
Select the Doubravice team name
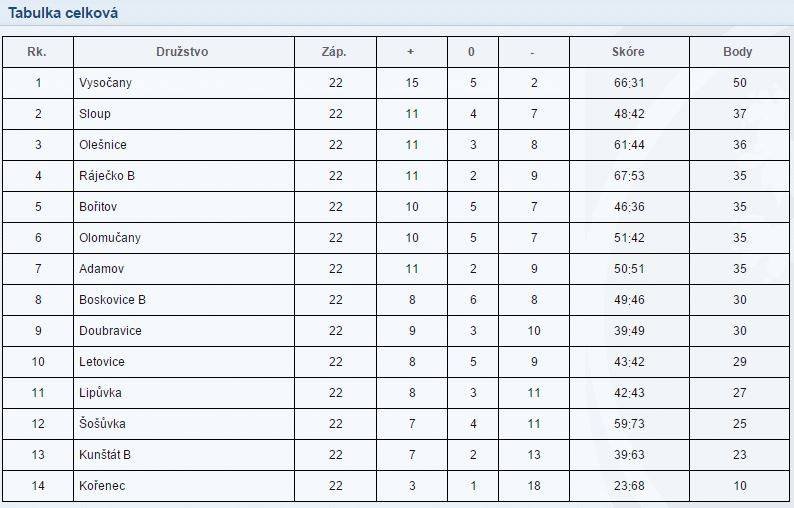110,331
